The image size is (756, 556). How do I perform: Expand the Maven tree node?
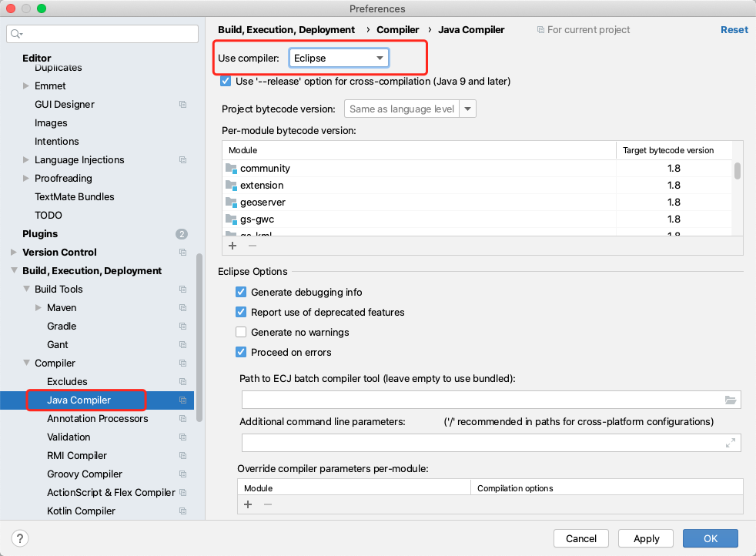point(39,308)
